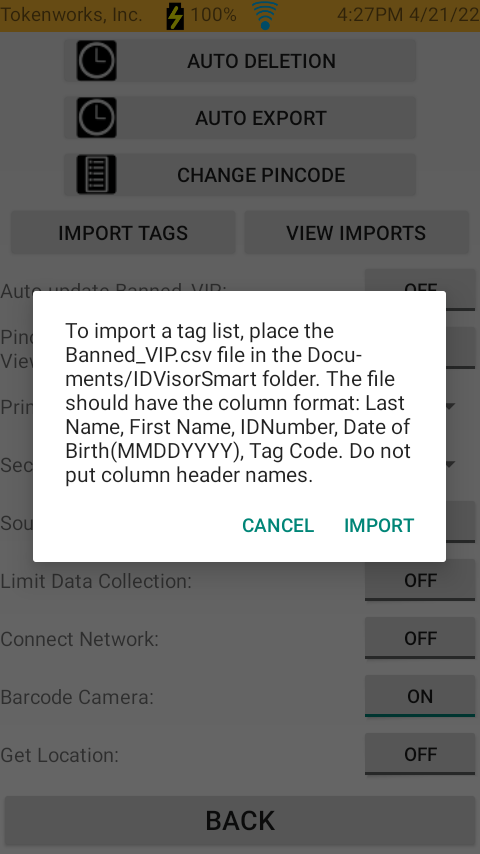Open the AUTO EXPORT settings
The width and height of the screenshot is (480, 854).
tap(240, 118)
